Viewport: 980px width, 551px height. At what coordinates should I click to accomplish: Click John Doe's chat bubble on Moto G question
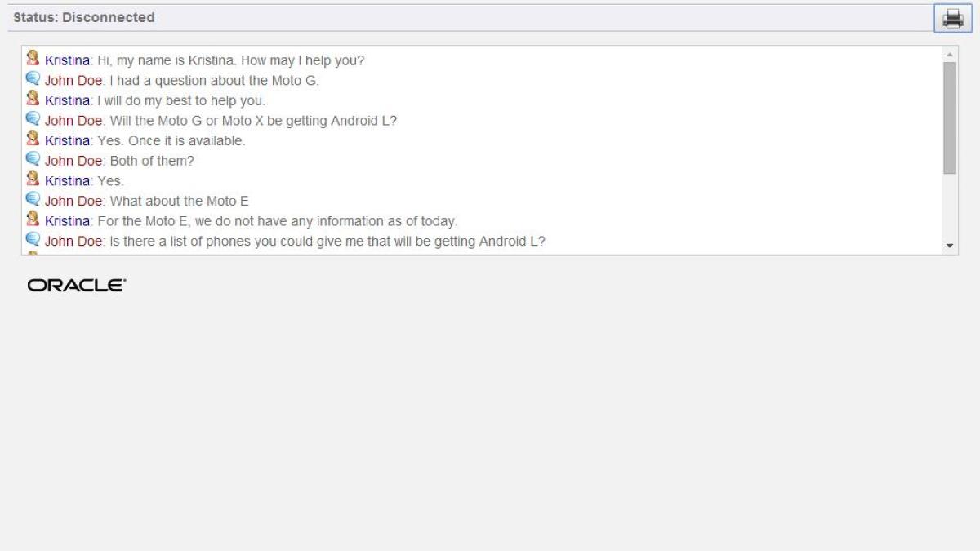pyautogui.click(x=33, y=79)
